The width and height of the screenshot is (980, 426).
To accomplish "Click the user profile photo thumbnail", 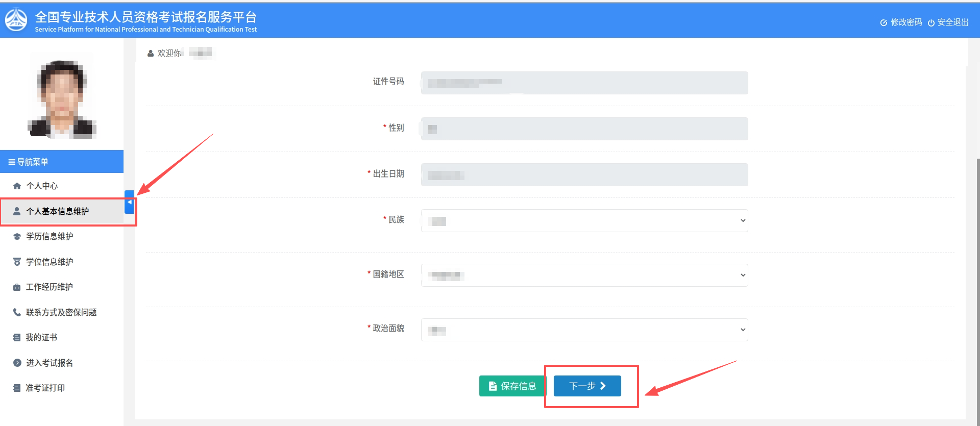I will click(62, 95).
